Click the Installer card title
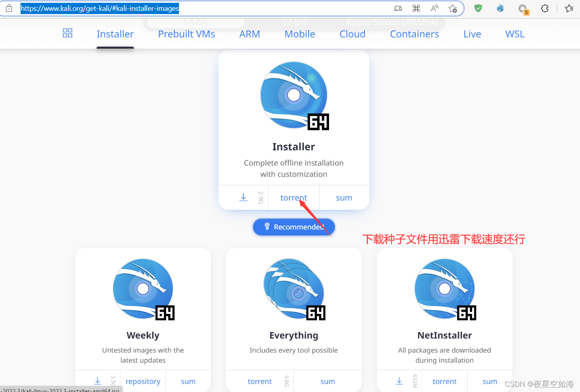Image resolution: width=580 pixels, height=392 pixels. (294, 147)
